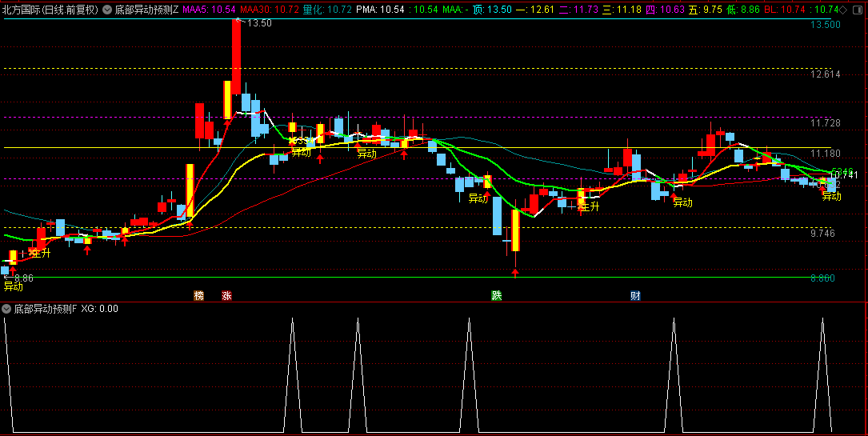Click the 一: 12.61 level readout

534,10
